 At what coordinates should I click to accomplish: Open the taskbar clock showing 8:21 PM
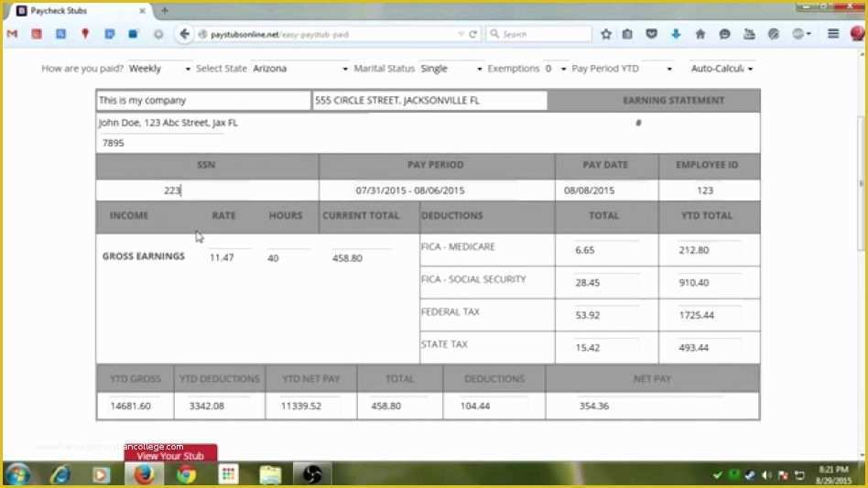[x=834, y=475]
